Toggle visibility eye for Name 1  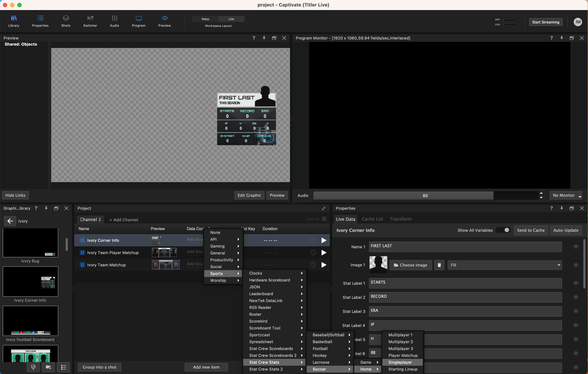pyautogui.click(x=576, y=247)
